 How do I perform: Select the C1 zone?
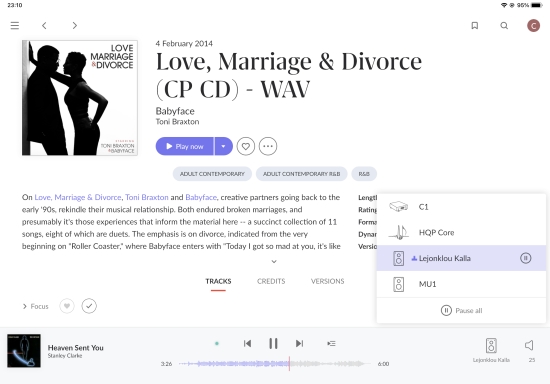click(461, 207)
